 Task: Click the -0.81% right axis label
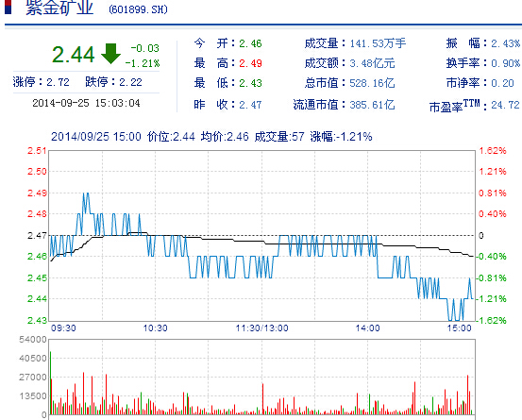491,277
